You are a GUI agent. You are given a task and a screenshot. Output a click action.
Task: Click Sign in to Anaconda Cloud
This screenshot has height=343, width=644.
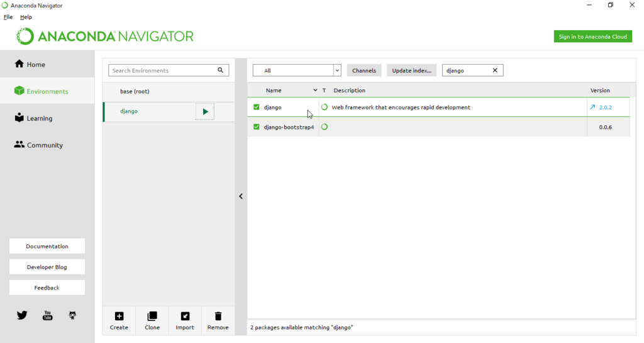tap(592, 36)
